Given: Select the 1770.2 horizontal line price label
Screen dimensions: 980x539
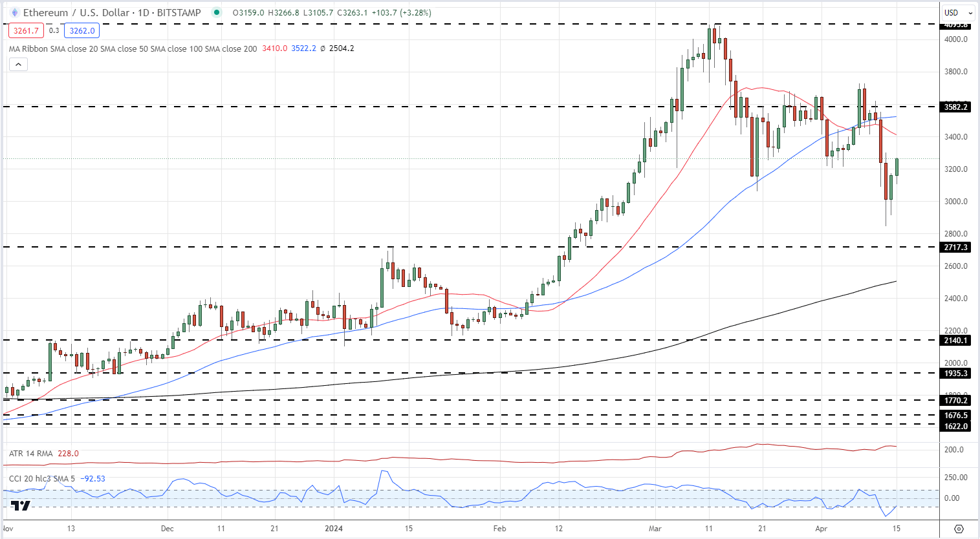Looking at the screenshot, I should click(x=956, y=400).
